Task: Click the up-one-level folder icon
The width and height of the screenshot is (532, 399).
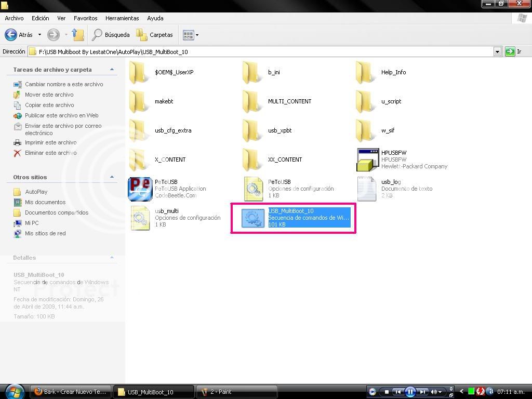Action: click(78, 35)
